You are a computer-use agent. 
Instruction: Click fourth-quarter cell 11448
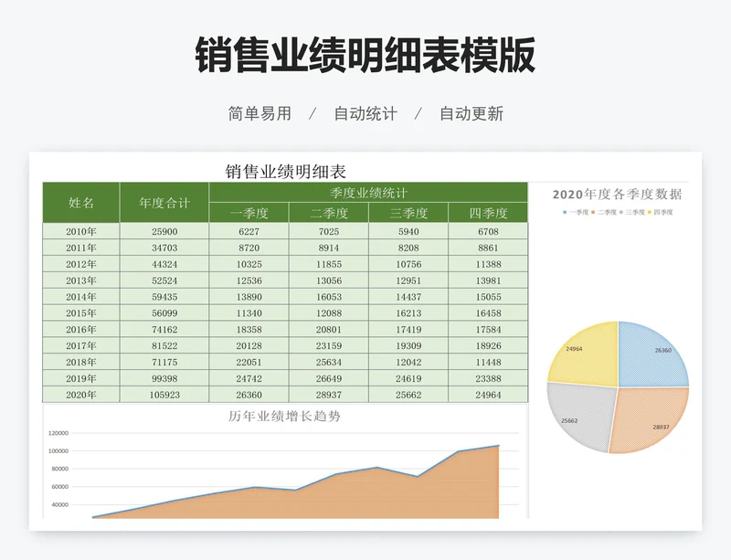tap(488, 362)
